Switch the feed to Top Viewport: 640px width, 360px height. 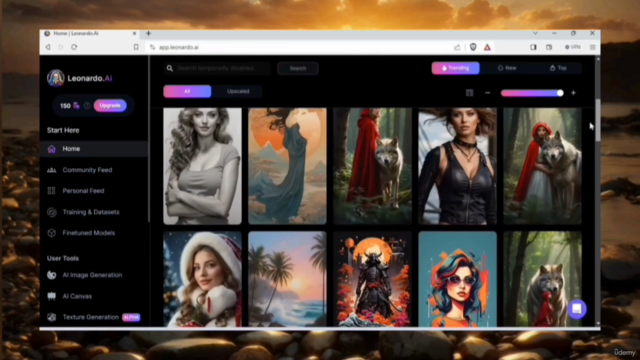[558, 68]
